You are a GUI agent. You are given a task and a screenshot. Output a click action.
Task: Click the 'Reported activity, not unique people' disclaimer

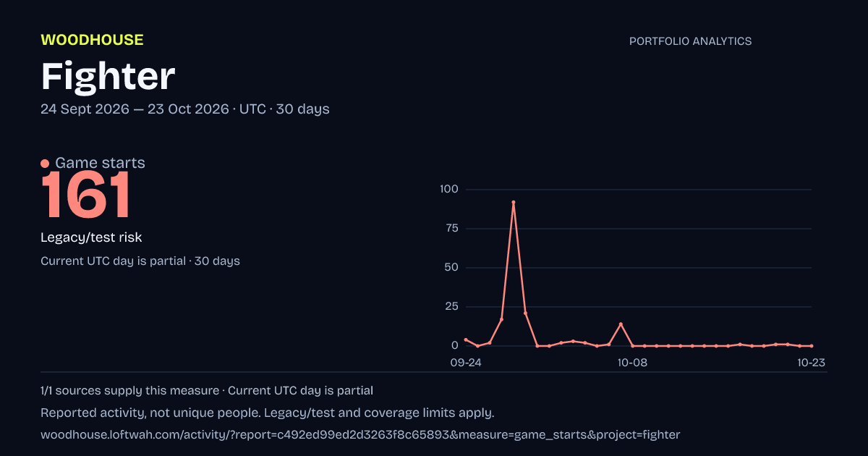point(268,413)
